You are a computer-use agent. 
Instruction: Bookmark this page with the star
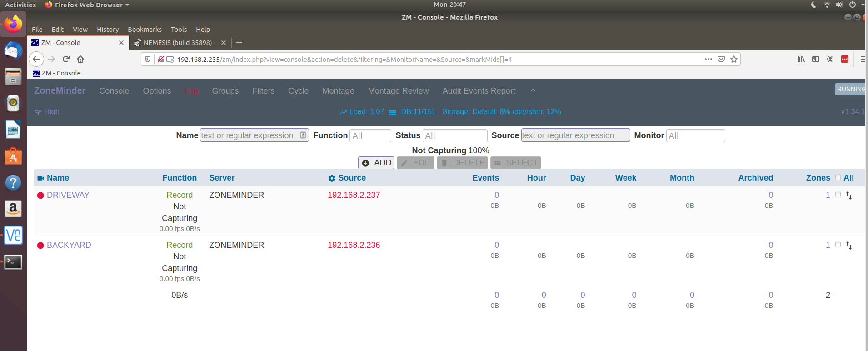734,59
